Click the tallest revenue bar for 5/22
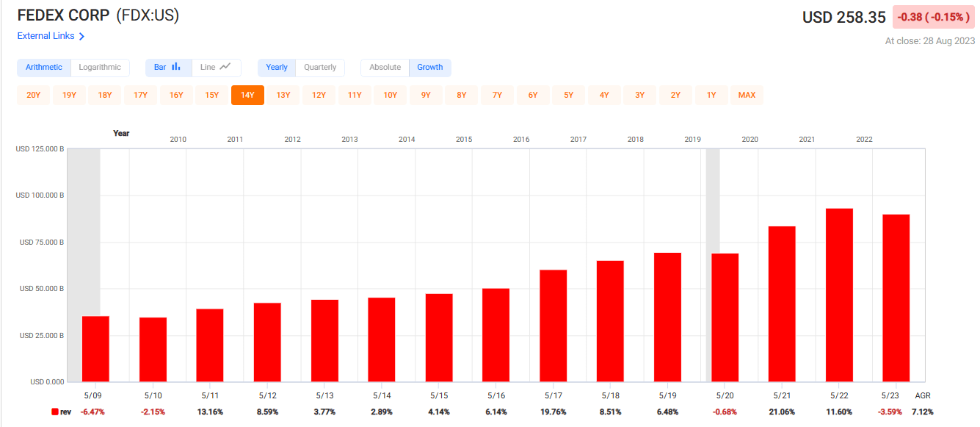The width and height of the screenshot is (980, 427). [838, 294]
